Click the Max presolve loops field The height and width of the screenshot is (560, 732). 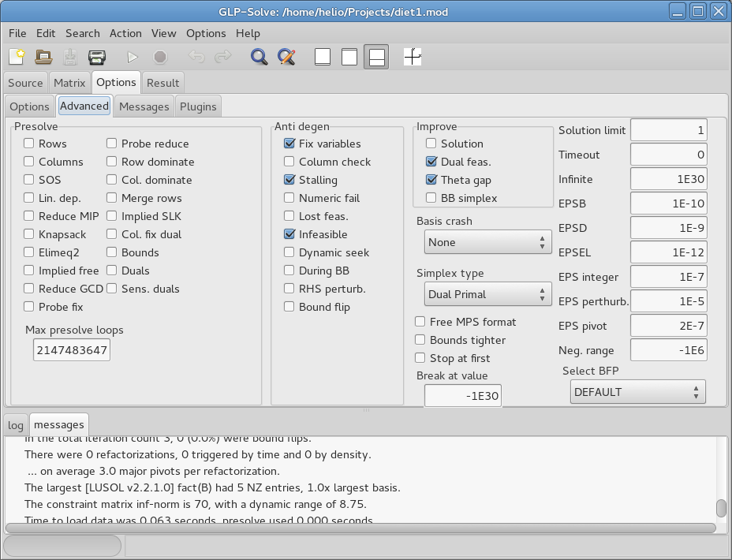click(x=71, y=350)
